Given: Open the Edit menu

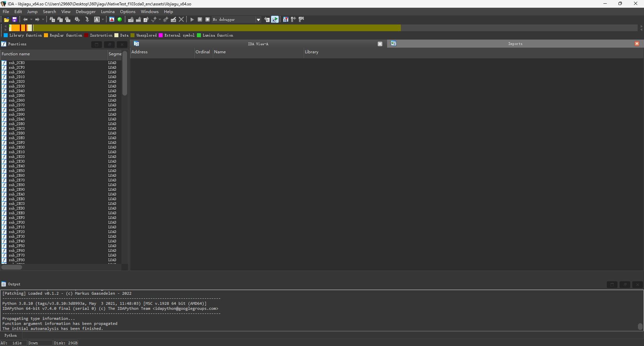Looking at the screenshot, I should click(18, 11).
